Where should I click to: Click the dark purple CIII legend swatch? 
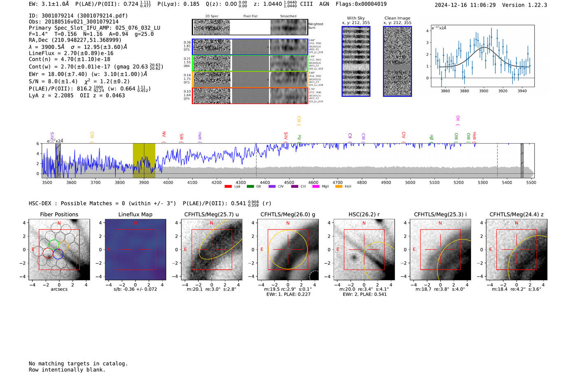pyautogui.click(x=295, y=187)
